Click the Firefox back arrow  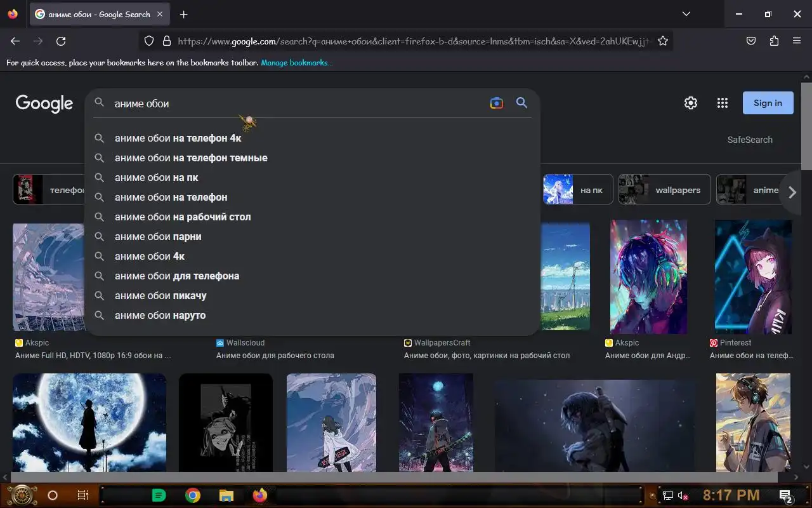click(15, 41)
